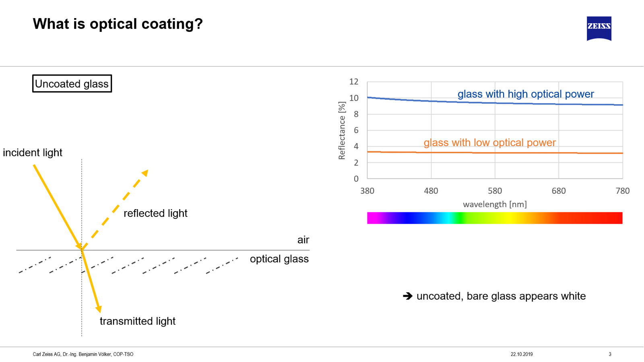The height and width of the screenshot is (362, 644).
Task: Click the slide page number 3
Action: click(610, 354)
